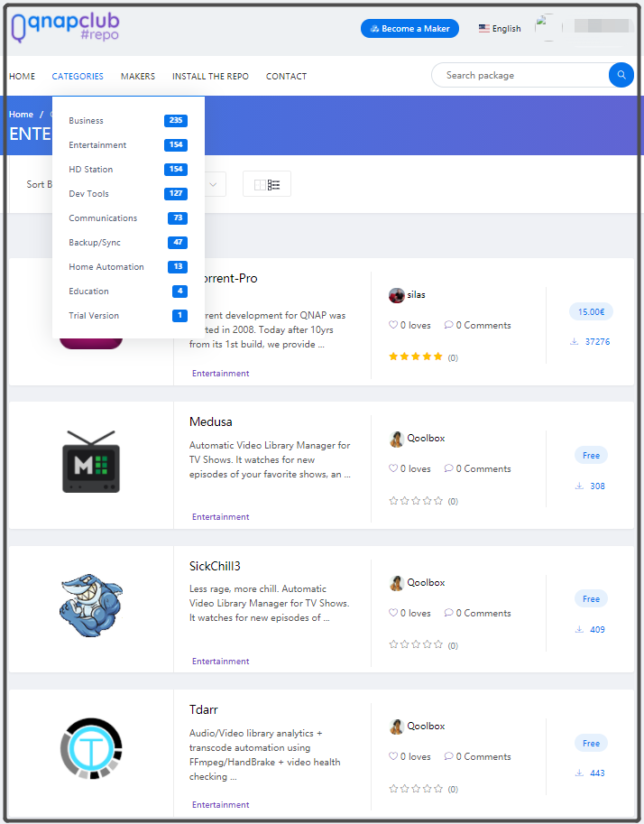Click maker name silas
The width and height of the screenshot is (644, 824).
(x=416, y=295)
